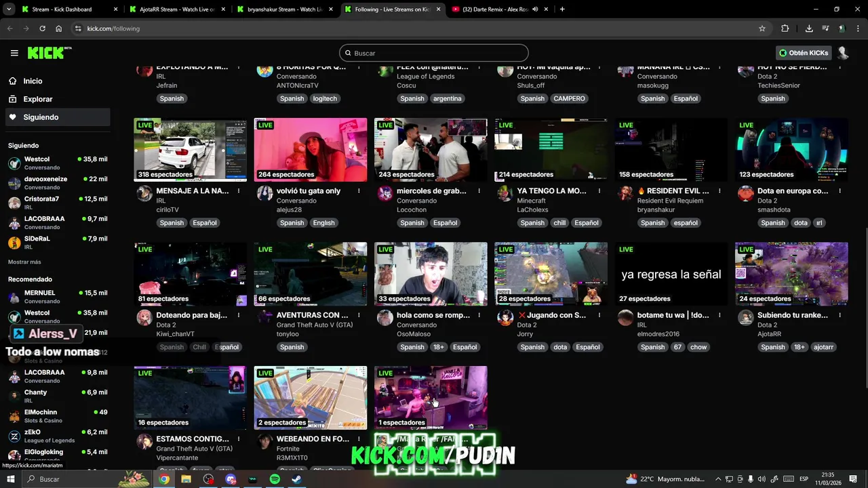Open ciriloTV stream thumbnail with 318 espectadores
Image resolution: width=868 pixels, height=488 pixels.
point(191,150)
